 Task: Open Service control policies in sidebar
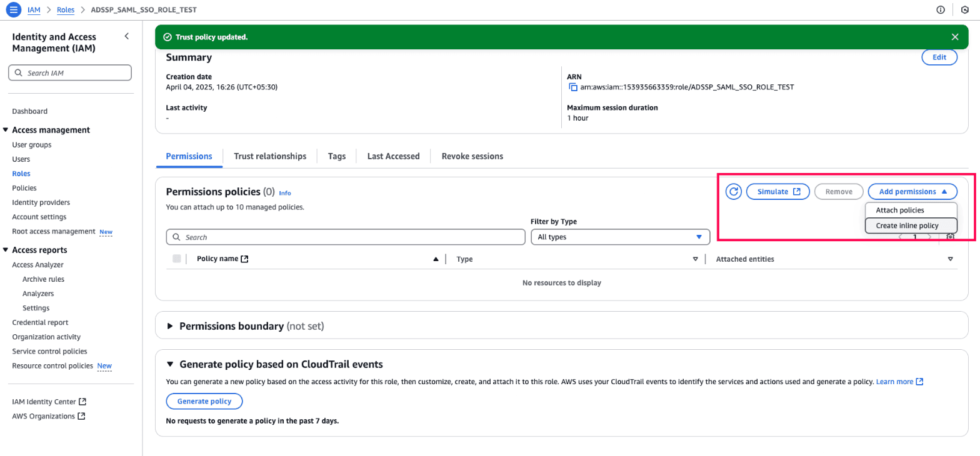pyautogui.click(x=49, y=351)
